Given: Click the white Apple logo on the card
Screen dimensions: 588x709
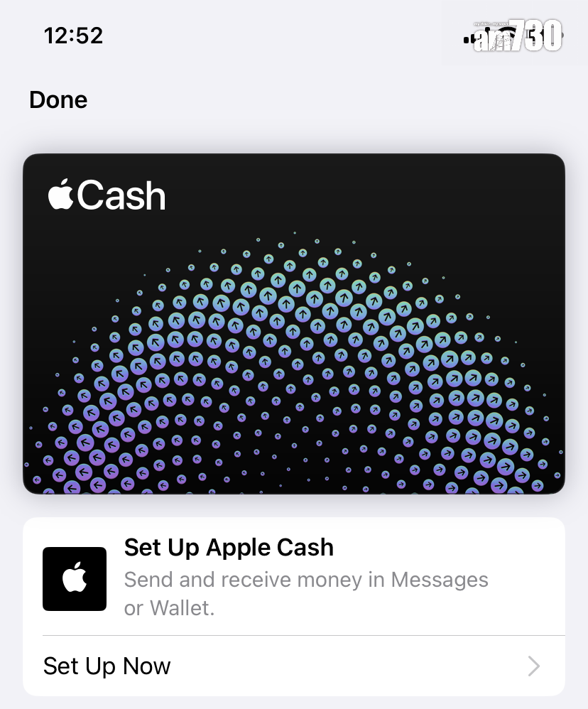Looking at the screenshot, I should click(61, 195).
